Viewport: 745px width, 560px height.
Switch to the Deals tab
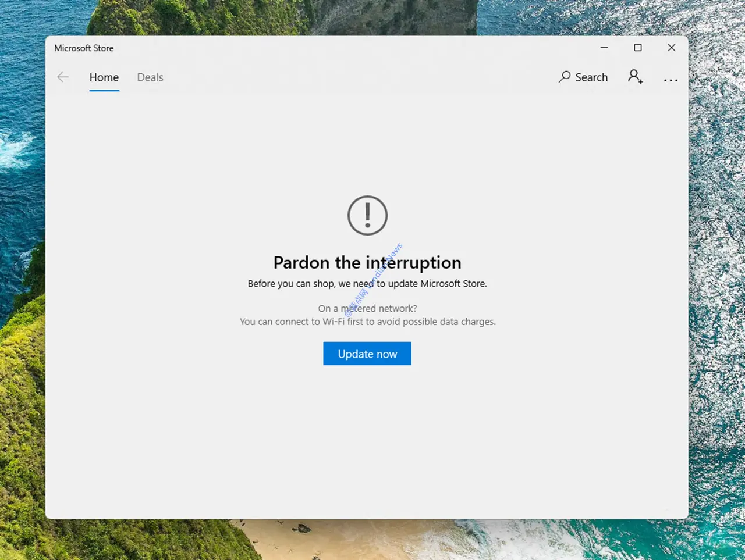click(x=150, y=77)
